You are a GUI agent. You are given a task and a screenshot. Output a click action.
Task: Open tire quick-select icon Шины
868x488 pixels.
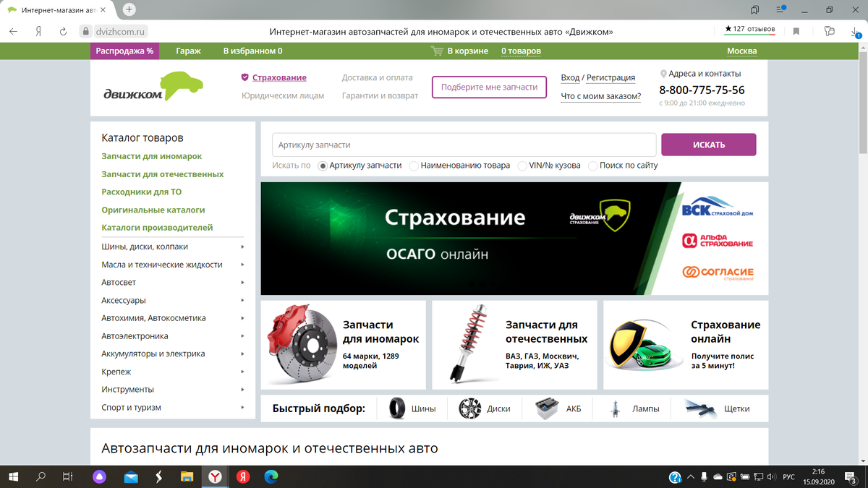click(396, 408)
